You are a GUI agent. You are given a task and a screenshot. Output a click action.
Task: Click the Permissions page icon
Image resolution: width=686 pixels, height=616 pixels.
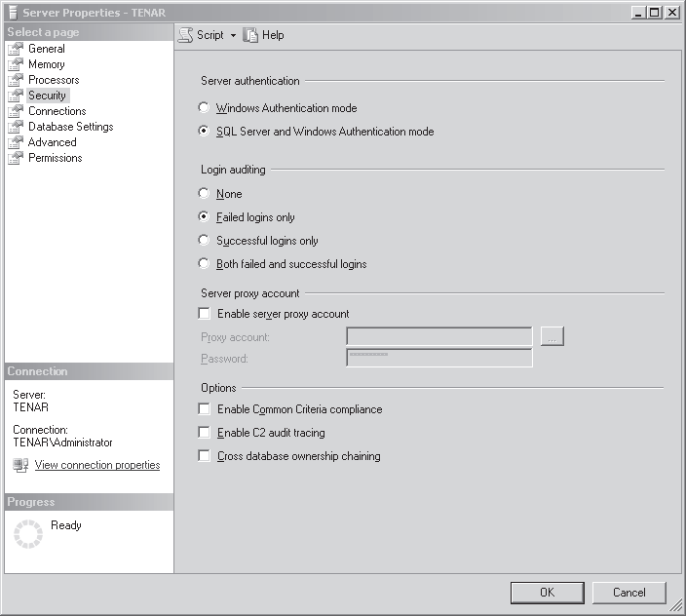16,158
